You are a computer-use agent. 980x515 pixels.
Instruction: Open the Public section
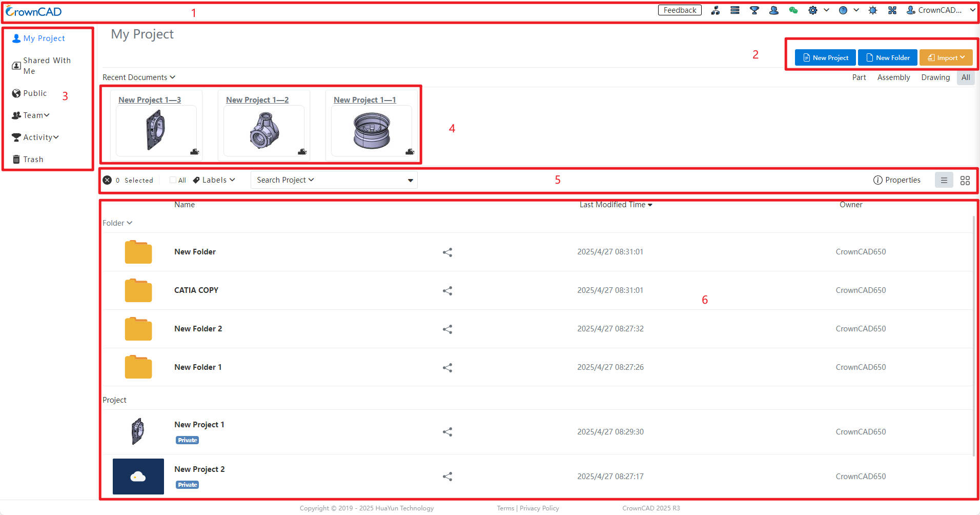click(30, 93)
